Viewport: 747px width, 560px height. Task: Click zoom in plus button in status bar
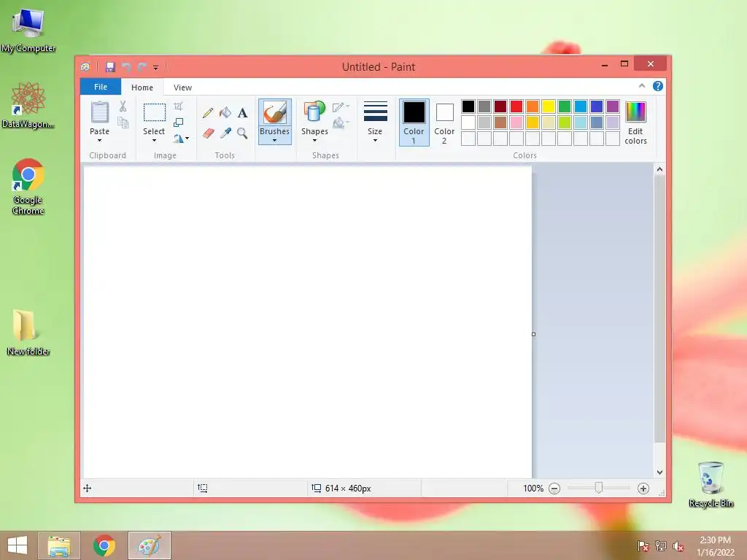pyautogui.click(x=643, y=489)
